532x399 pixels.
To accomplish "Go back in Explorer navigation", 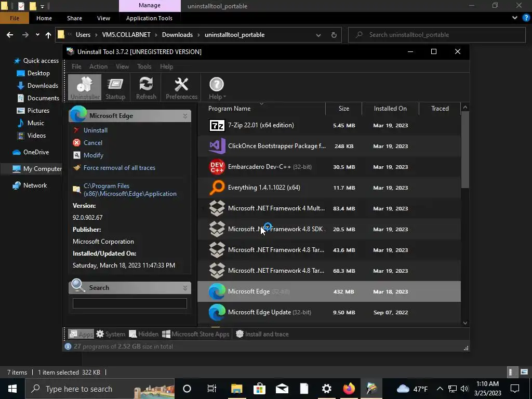I will (x=10, y=35).
